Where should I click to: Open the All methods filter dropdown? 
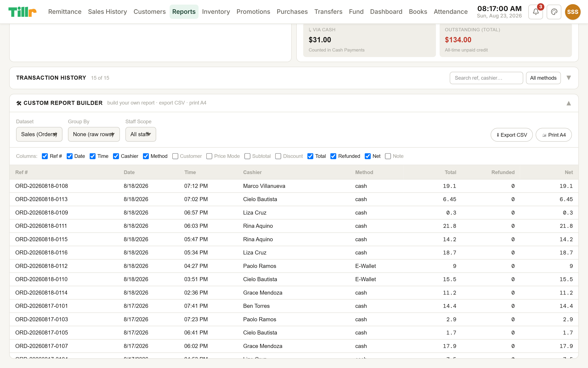543,78
